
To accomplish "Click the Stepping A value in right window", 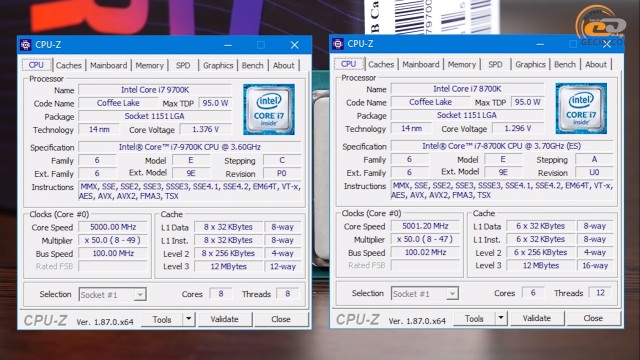I will [594, 160].
